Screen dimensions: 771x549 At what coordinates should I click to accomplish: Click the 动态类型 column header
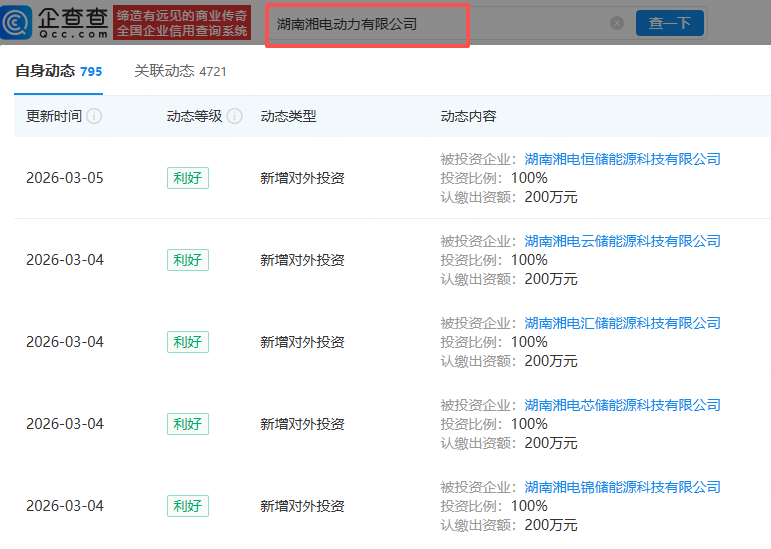tap(288, 116)
